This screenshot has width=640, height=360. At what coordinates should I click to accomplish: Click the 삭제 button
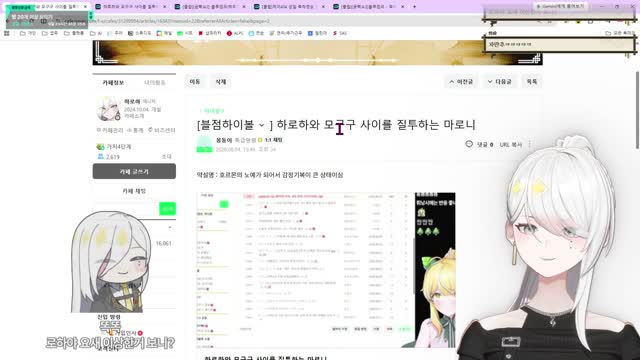click(x=221, y=82)
